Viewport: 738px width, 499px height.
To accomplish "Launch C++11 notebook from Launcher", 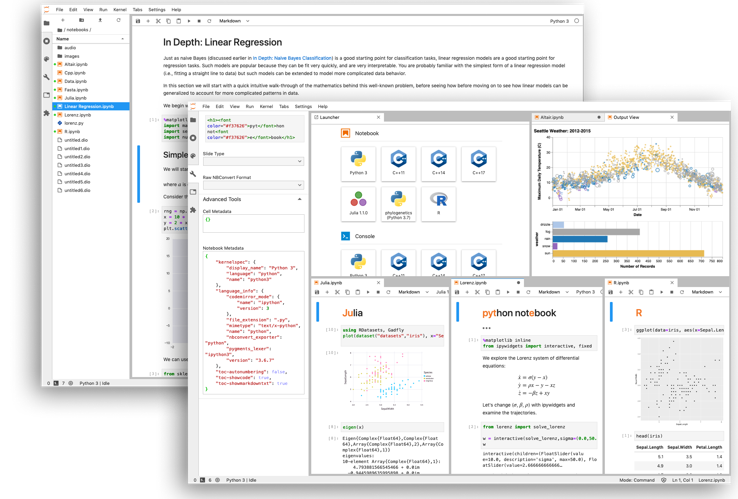I will 398,163.
